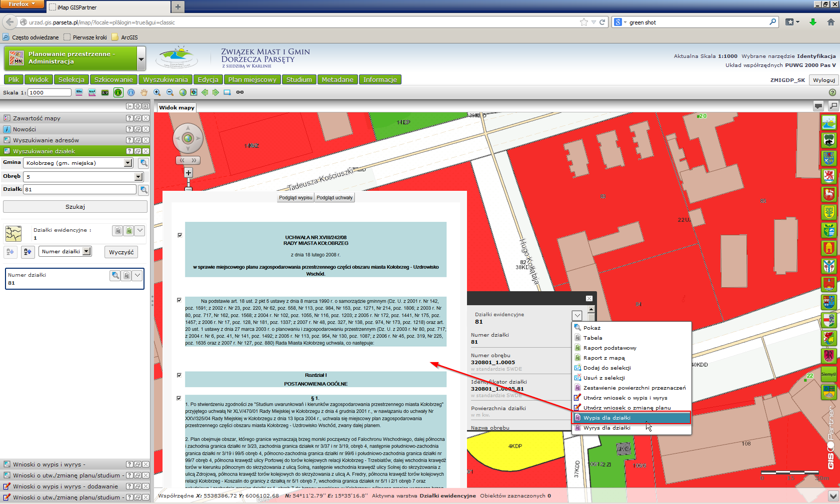Open the Plik menu
The width and height of the screenshot is (840, 504).
click(x=13, y=79)
